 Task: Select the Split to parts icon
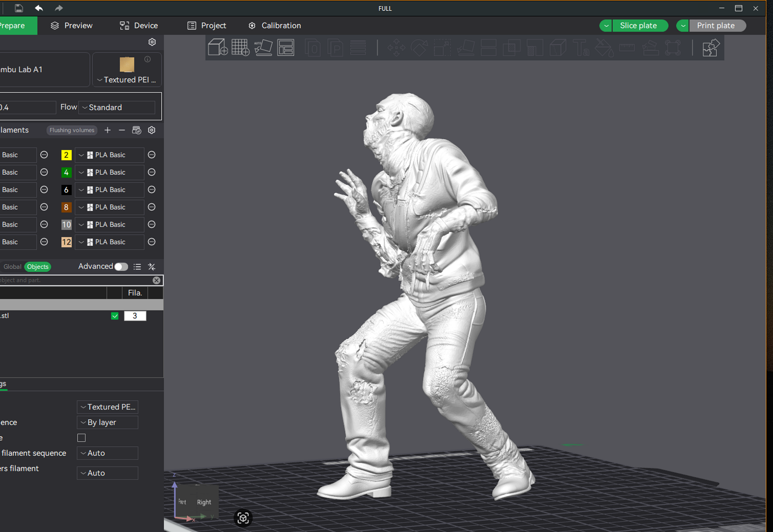pos(335,48)
